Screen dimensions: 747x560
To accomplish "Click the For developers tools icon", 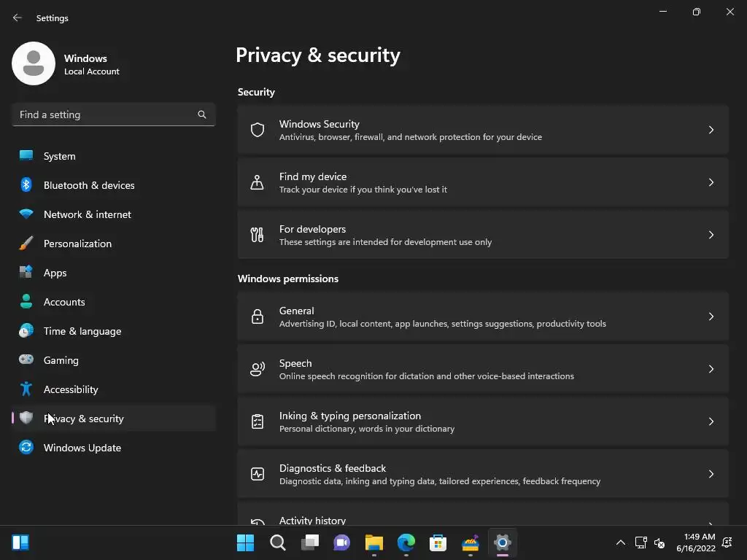I will [x=257, y=235].
